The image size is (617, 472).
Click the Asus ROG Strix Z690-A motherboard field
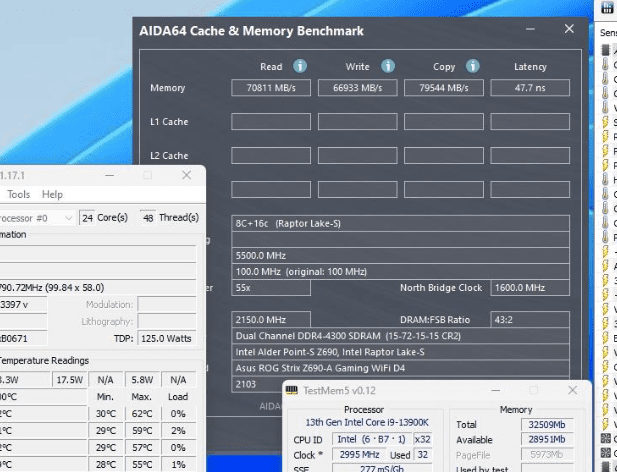(x=400, y=368)
